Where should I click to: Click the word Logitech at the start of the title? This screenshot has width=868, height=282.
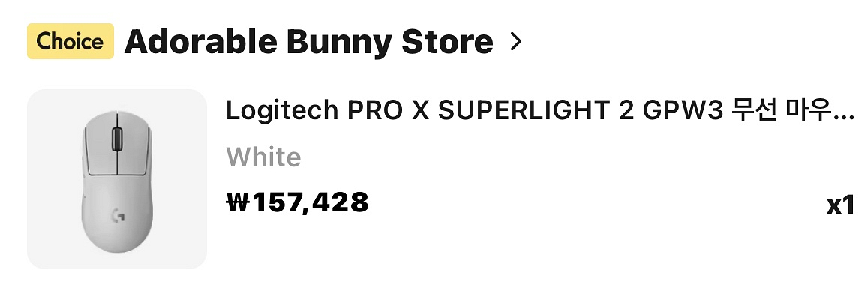click(282, 111)
